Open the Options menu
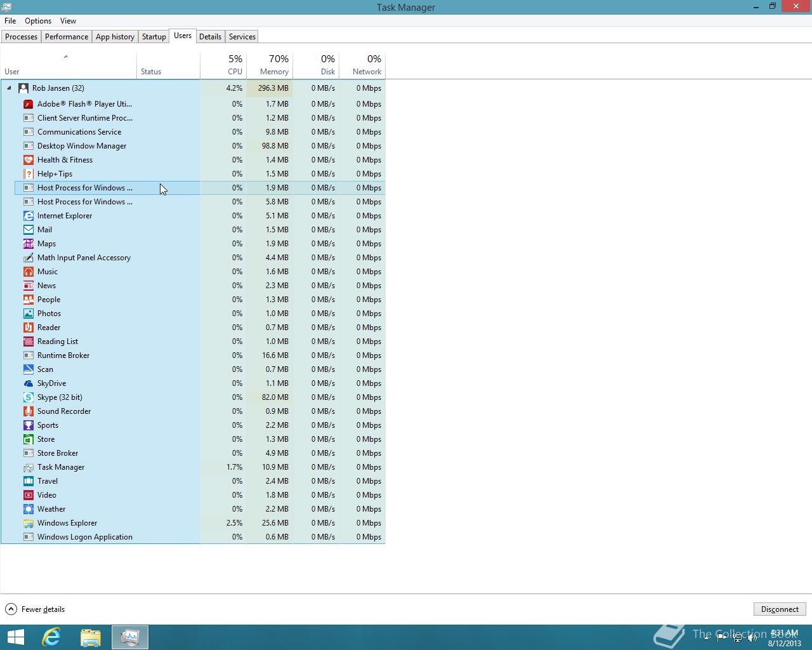This screenshot has height=650, width=812. coord(38,21)
